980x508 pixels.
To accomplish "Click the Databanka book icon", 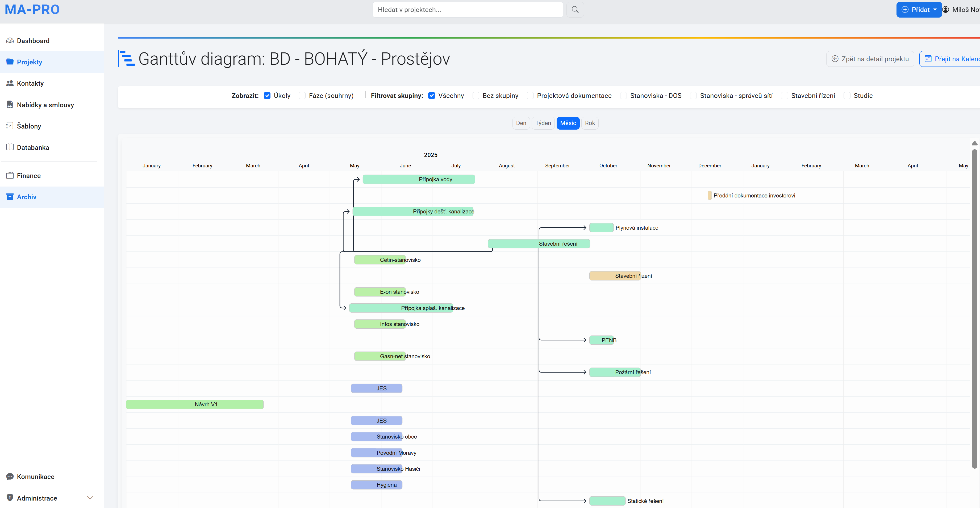I will pyautogui.click(x=10, y=147).
